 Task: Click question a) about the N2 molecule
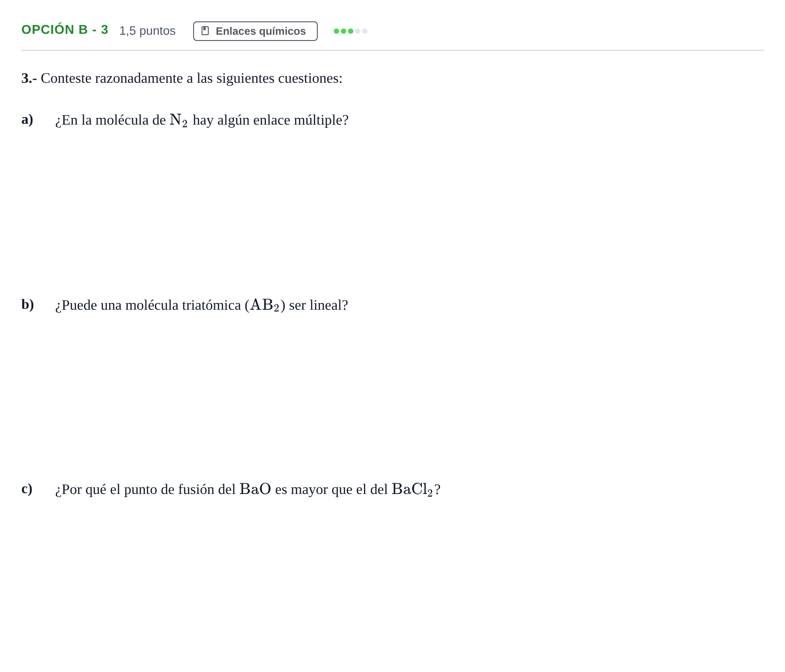pyautogui.click(x=202, y=120)
